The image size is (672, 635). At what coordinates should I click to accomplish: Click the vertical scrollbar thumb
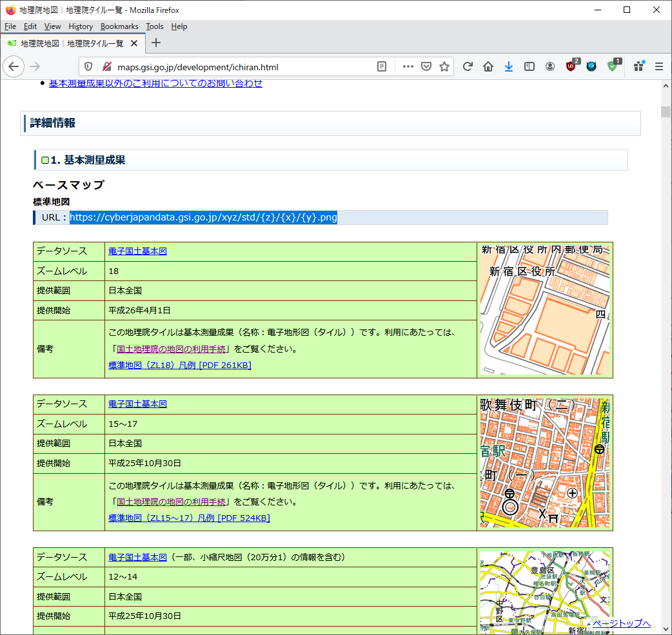click(x=666, y=112)
